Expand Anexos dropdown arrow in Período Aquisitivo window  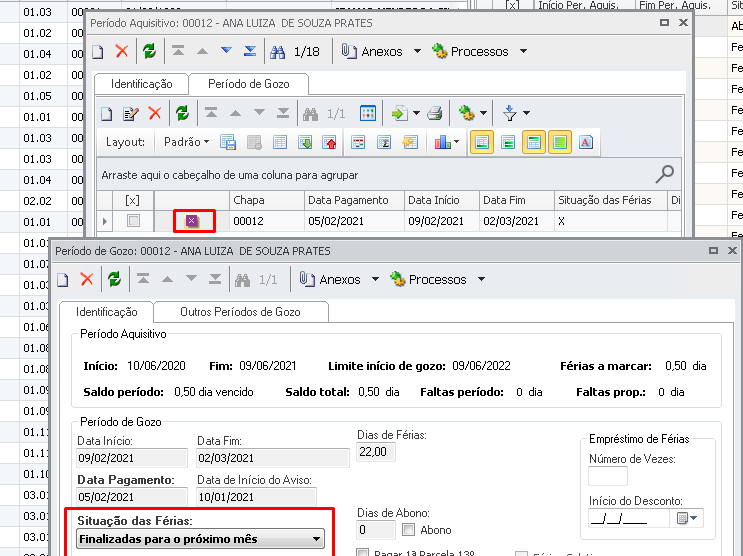coord(417,51)
